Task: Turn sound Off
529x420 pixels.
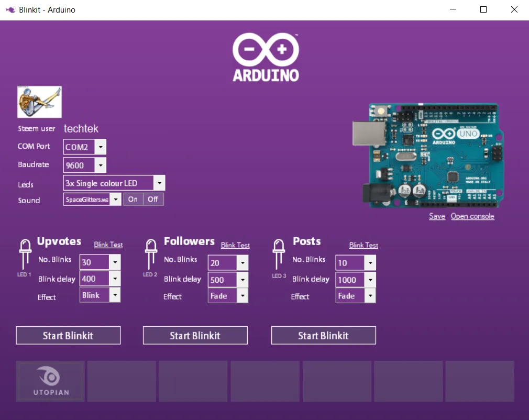Action: point(153,200)
